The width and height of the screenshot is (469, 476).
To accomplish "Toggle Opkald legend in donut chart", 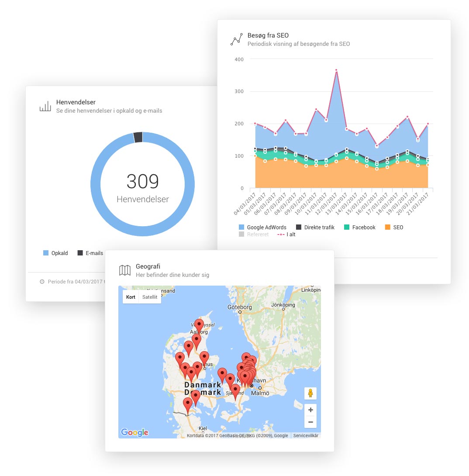I will pyautogui.click(x=56, y=253).
